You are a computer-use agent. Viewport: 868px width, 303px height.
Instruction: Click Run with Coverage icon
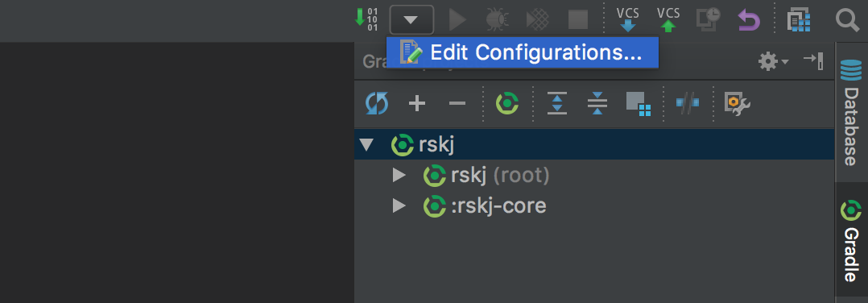537,20
